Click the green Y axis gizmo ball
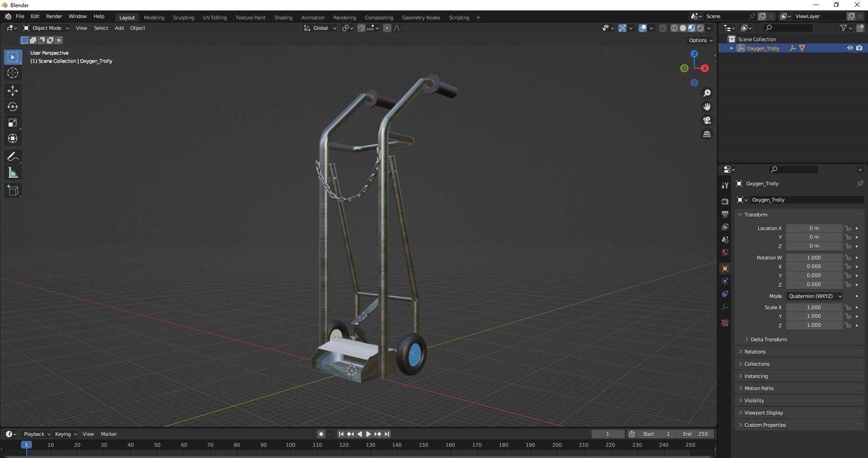 [684, 68]
